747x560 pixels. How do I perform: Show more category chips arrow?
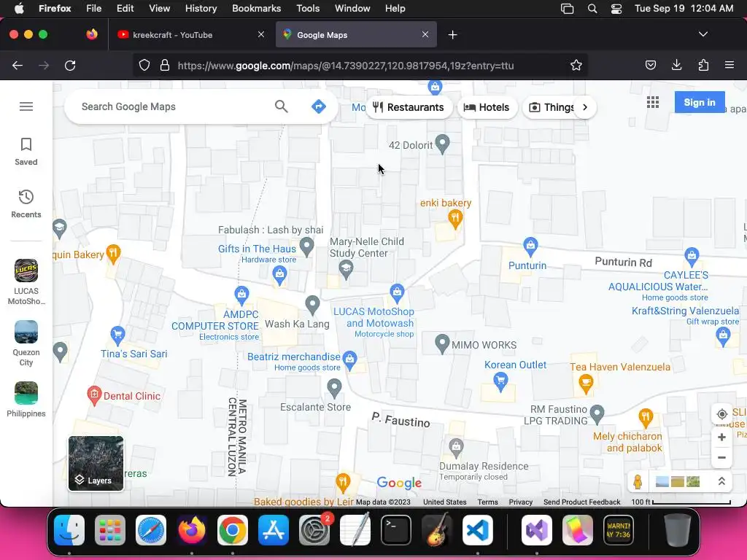pyautogui.click(x=584, y=107)
